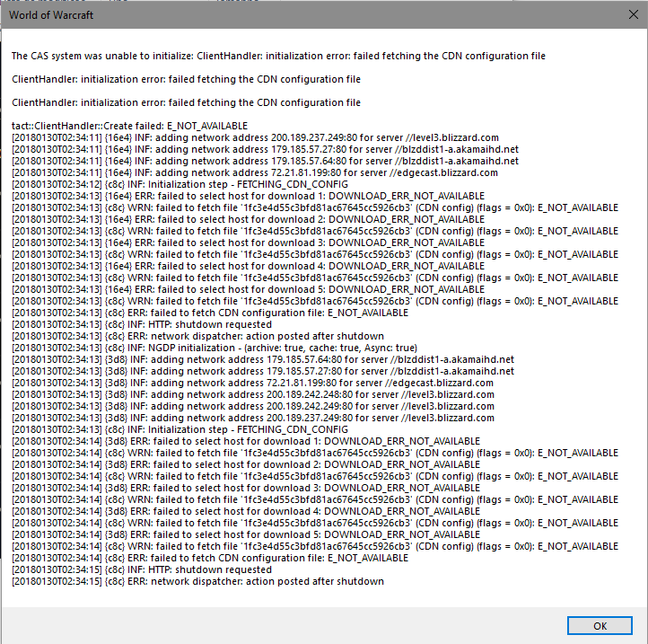Click the OK button

(600, 626)
